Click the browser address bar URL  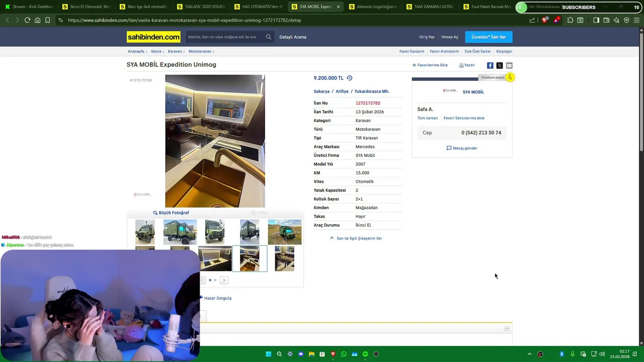tap(185, 20)
